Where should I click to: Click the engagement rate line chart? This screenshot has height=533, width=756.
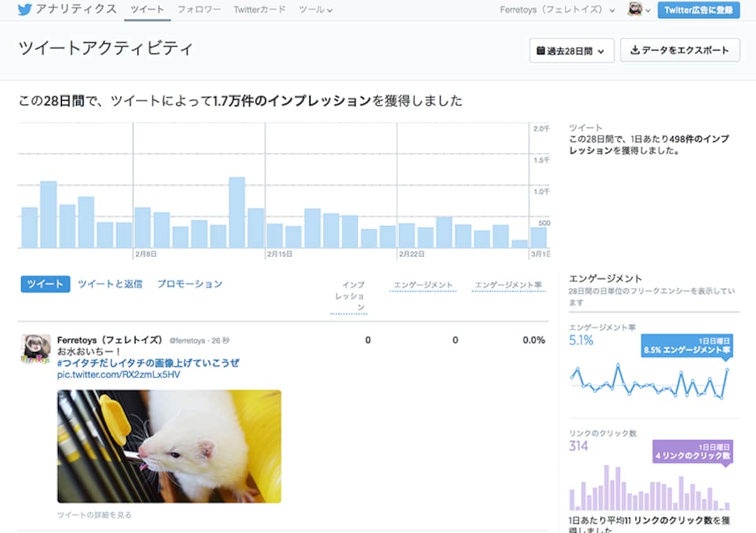(650, 382)
